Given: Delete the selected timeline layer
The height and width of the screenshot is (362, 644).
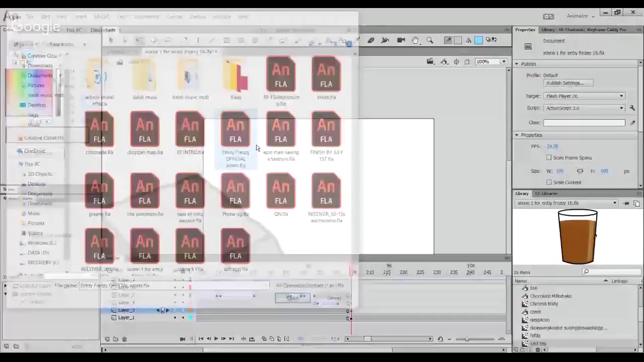Looking at the screenshot, I should tap(124, 339).
